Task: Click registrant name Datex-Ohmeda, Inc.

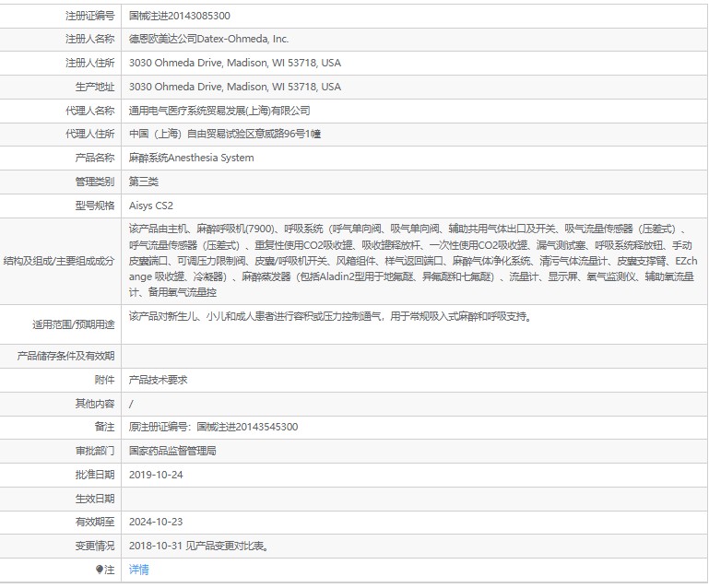Action: 208,39
